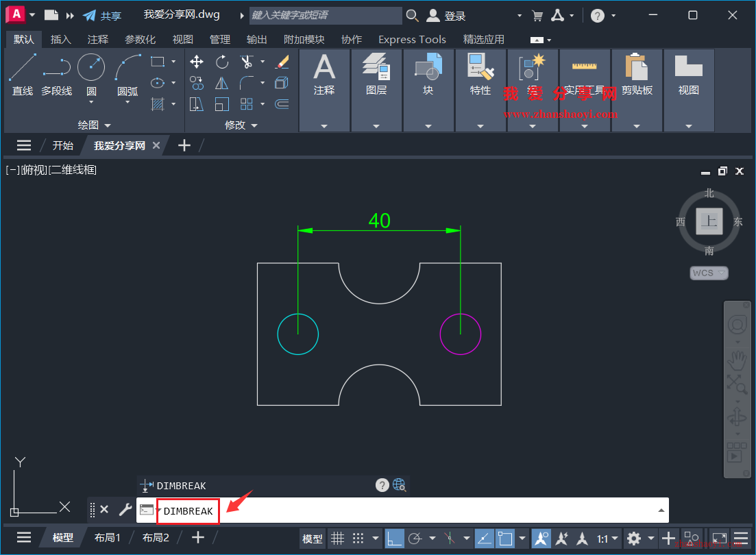
Task: Expand the Draw (绘图) panel
Action: click(95, 125)
